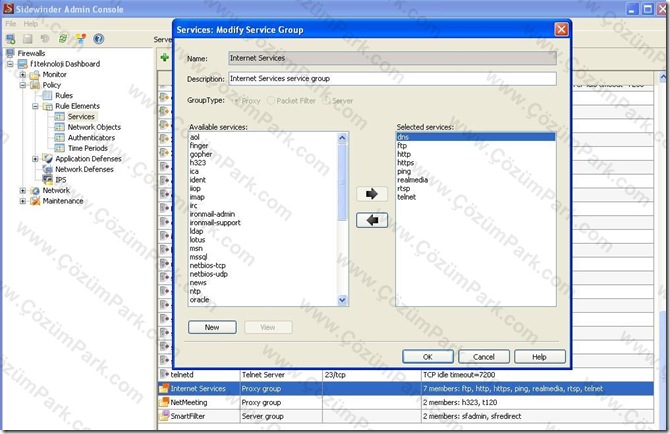
Task: Close the Modify Service Group dialog
Action: (561, 29)
